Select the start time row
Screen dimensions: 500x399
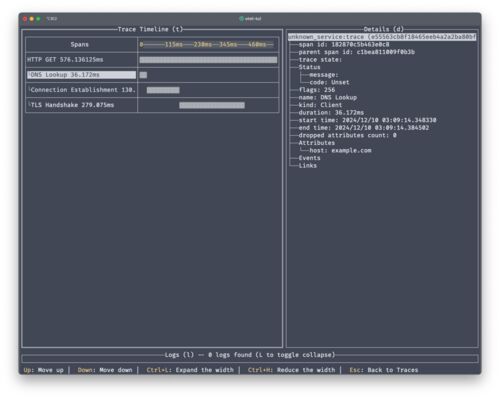coord(367,120)
